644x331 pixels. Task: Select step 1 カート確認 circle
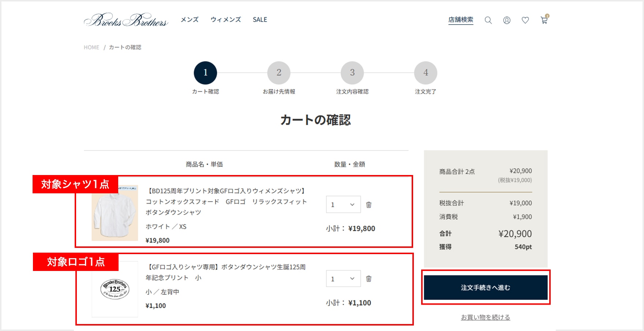pos(205,73)
